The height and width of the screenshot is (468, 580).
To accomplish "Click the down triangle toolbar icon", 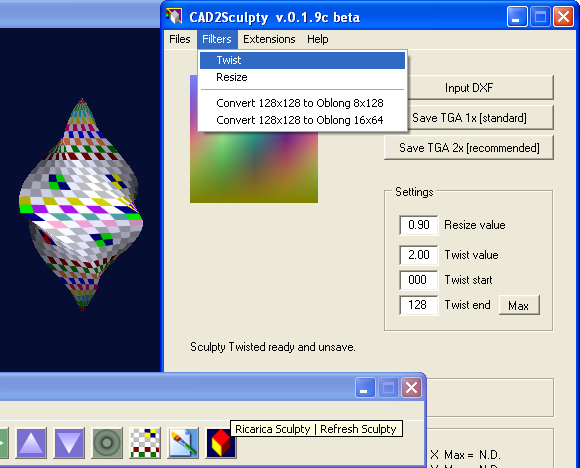I will [x=69, y=442].
